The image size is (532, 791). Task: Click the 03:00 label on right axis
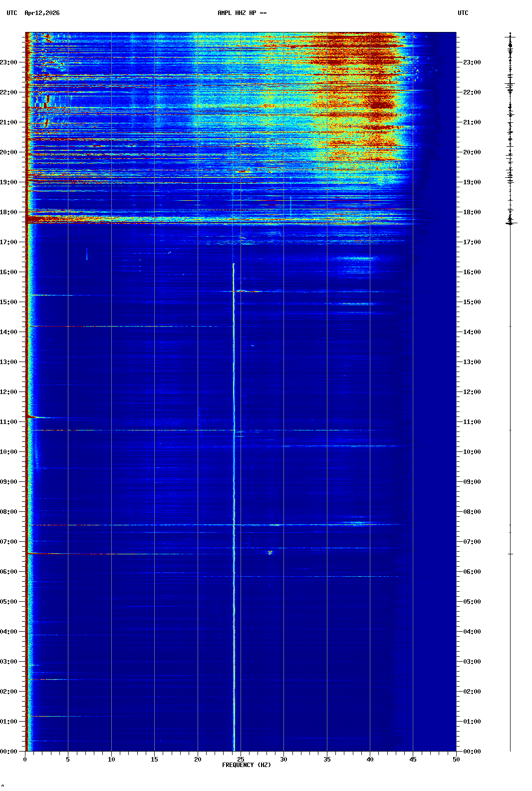pos(472,662)
